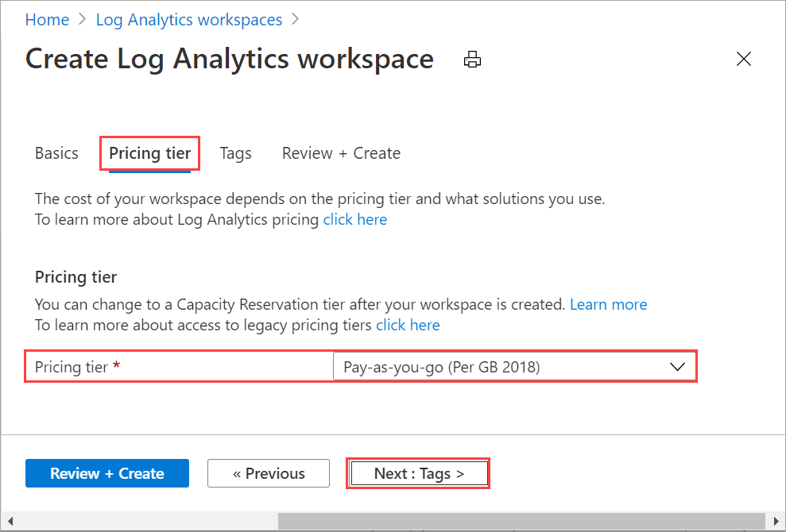Screen dimensions: 786x532
Task: Stay on the Pricing tier tab
Action: (149, 152)
